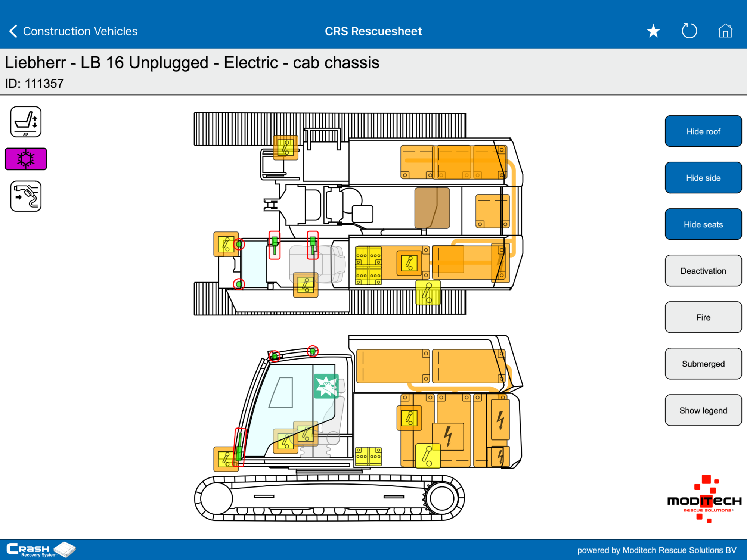The image size is (747, 560).
Task: Go back to Construction Vehicles
Action: (x=73, y=31)
